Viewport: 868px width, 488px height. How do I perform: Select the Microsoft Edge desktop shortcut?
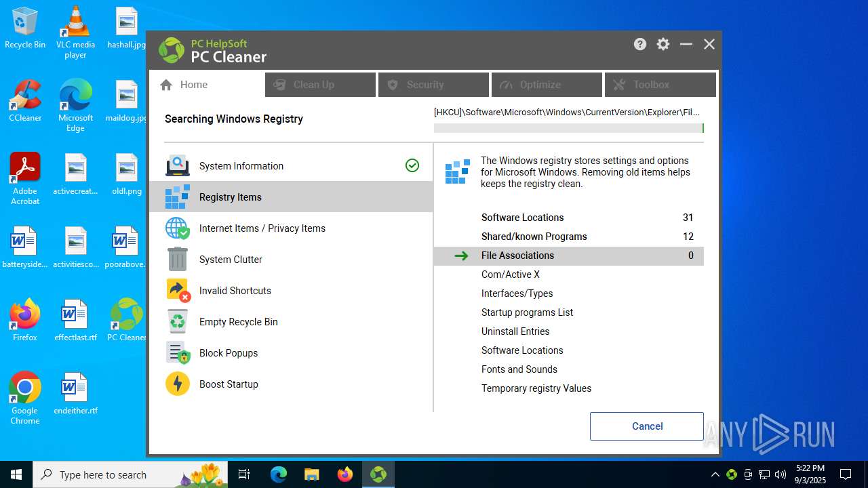click(x=75, y=106)
